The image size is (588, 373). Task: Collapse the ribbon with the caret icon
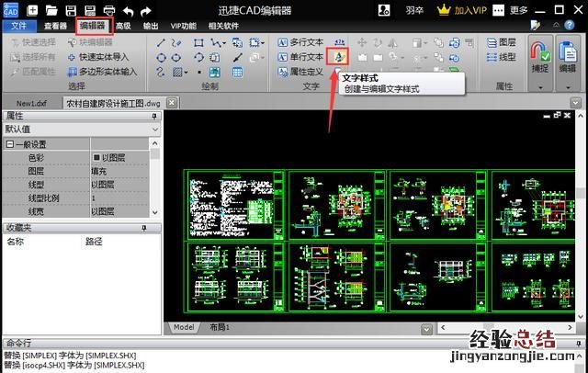click(556, 25)
